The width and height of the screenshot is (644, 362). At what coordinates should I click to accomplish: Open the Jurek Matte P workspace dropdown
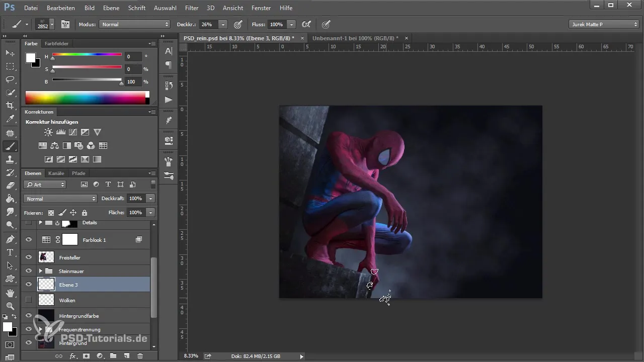coord(604,24)
